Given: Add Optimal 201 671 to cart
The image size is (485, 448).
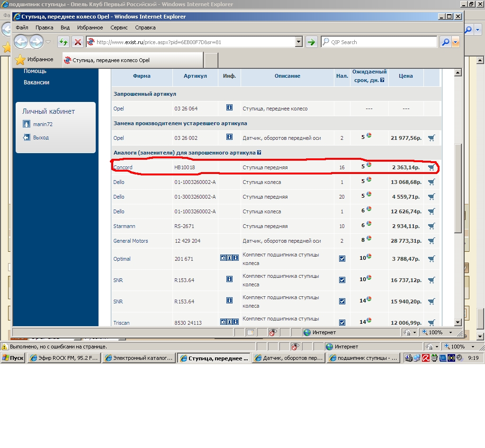Looking at the screenshot, I should coord(431,259).
